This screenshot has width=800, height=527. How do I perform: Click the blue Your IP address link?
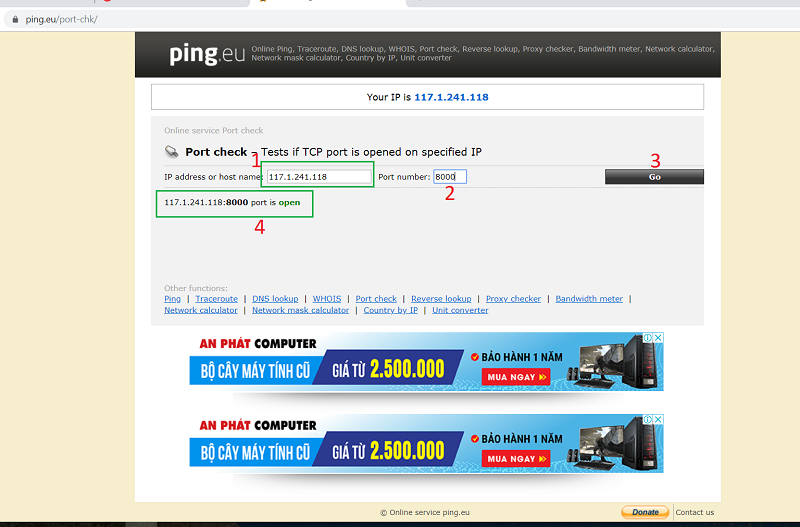451,97
